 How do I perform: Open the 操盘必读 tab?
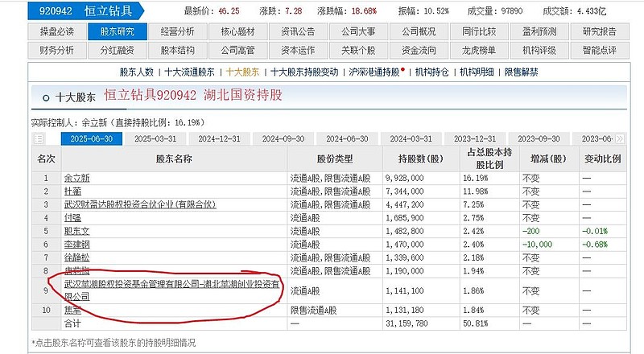point(57,31)
